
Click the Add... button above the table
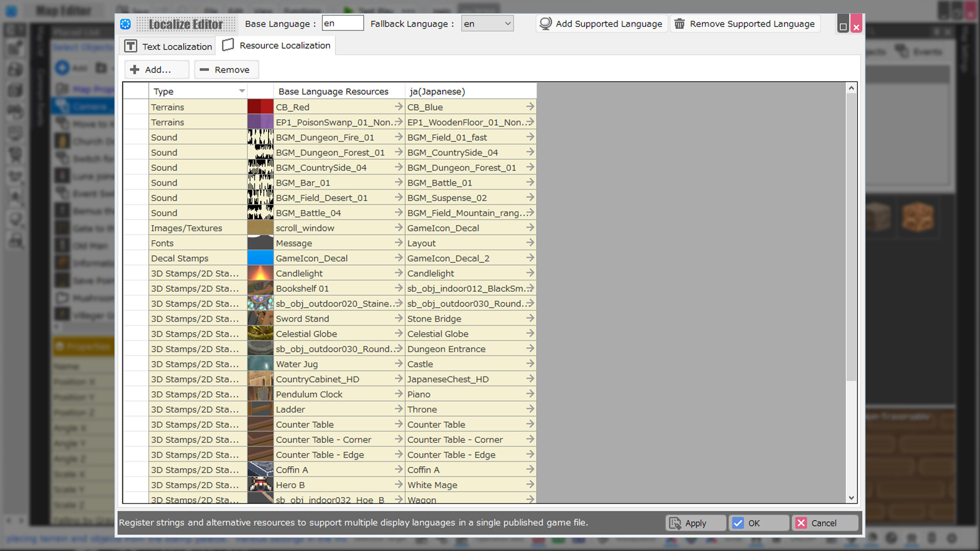156,69
